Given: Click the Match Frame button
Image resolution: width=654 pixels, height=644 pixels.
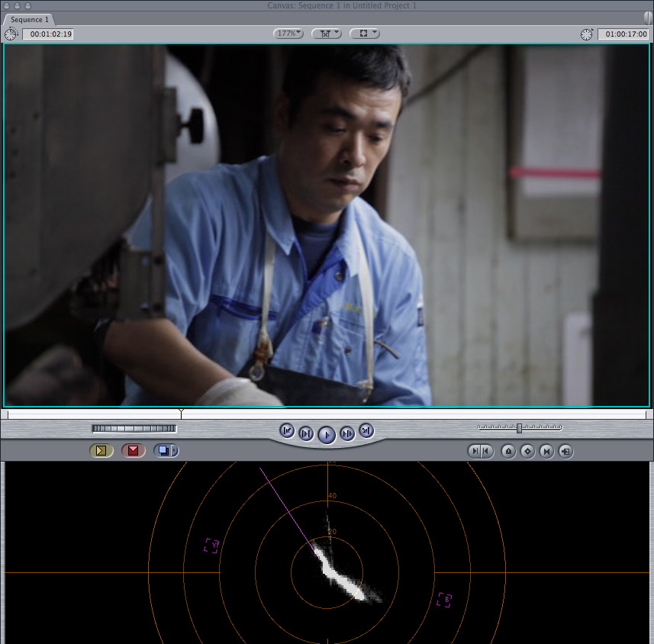Looking at the screenshot, I should [x=566, y=451].
